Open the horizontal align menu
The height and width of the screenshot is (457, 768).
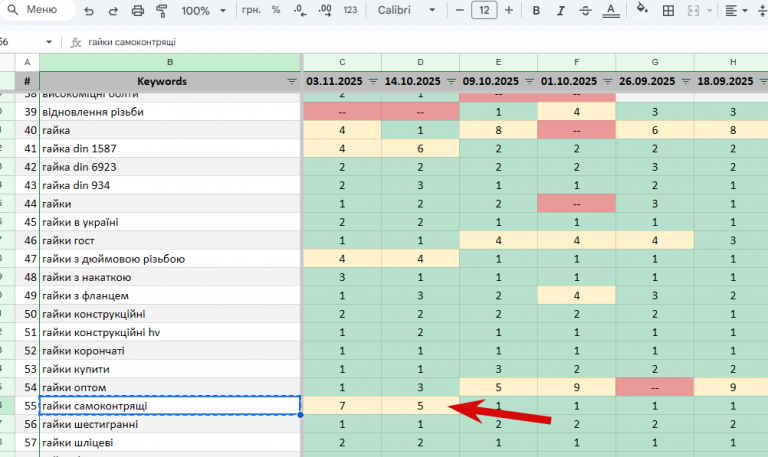(x=736, y=10)
